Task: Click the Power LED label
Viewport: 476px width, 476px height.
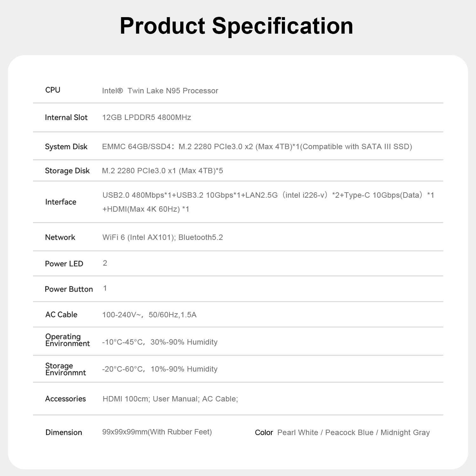Action: [64, 264]
